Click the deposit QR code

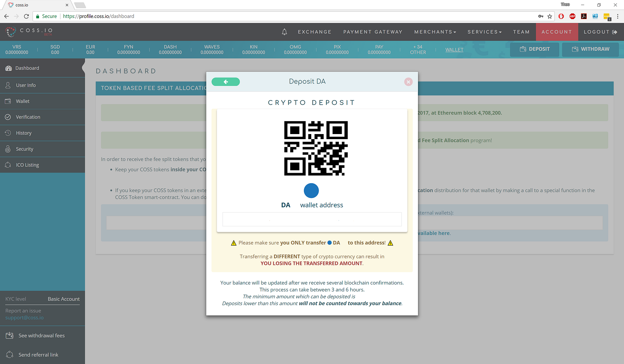tap(316, 148)
